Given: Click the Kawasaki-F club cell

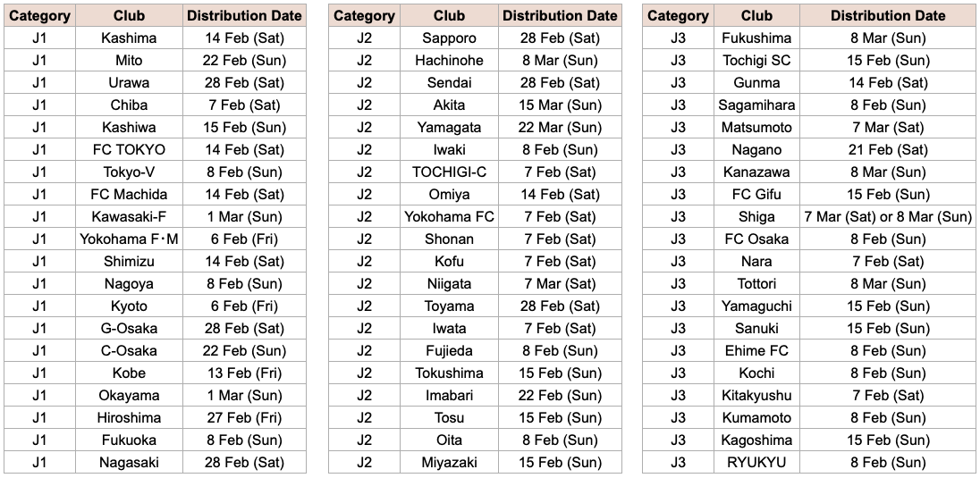Looking at the screenshot, I should pyautogui.click(x=129, y=217).
